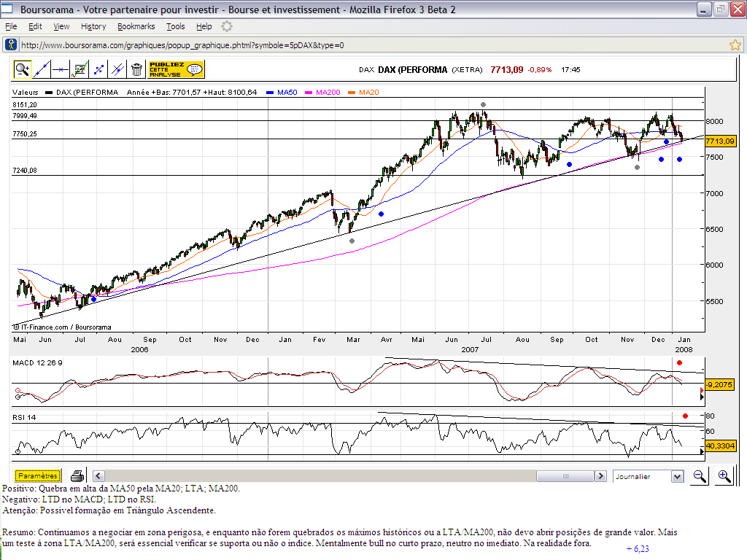Click the IT-Finance.com / Boursorama credit text
This screenshot has width=747, height=560.
click(63, 327)
